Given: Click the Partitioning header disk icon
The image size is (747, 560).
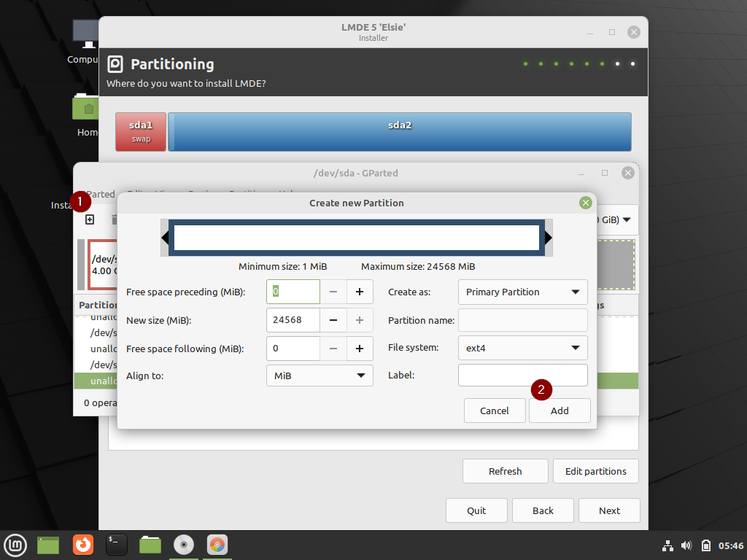Looking at the screenshot, I should pyautogui.click(x=115, y=64).
